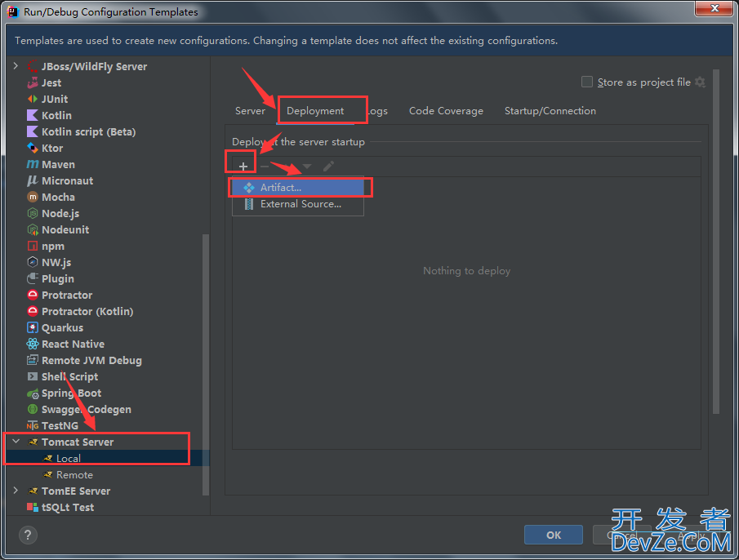Enable Store as project file checkbox
This screenshot has width=739, height=560.
tap(587, 82)
